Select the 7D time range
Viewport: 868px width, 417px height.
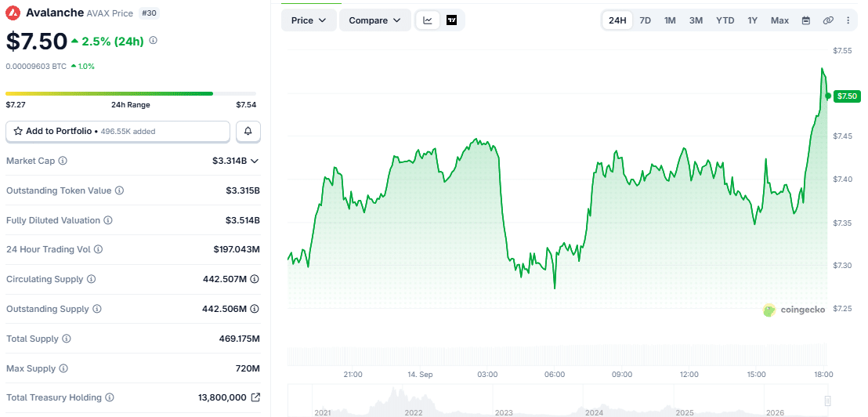tap(645, 20)
